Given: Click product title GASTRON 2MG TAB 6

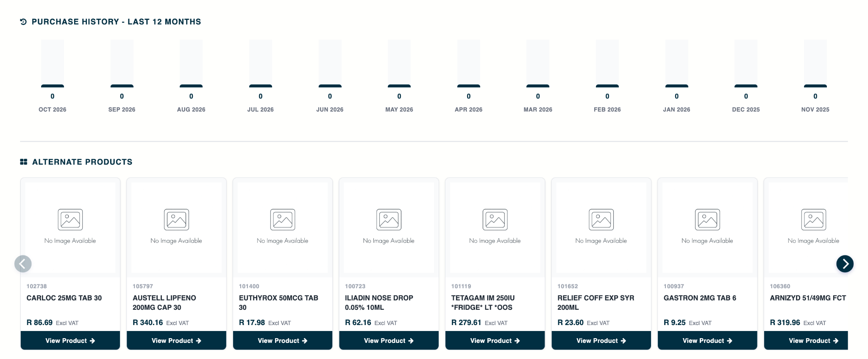Looking at the screenshot, I should pos(700,298).
